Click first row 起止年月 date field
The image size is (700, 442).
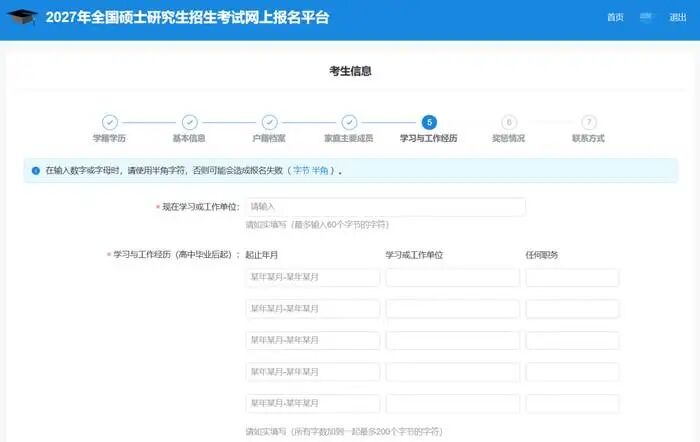(x=312, y=277)
